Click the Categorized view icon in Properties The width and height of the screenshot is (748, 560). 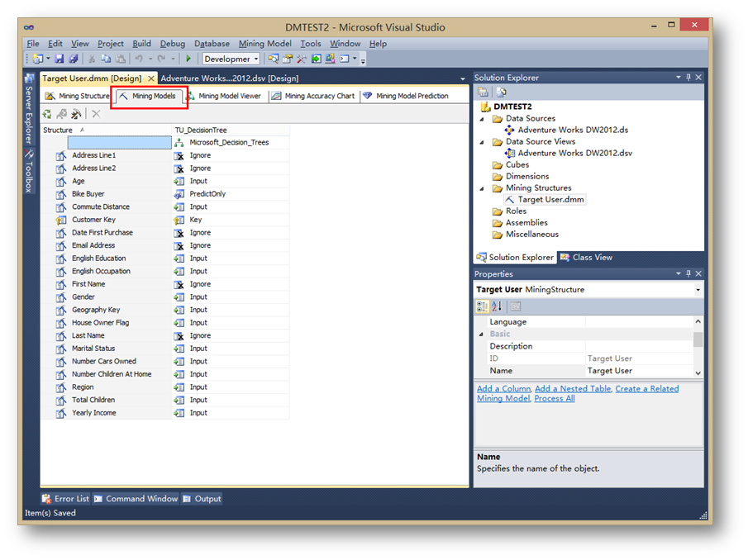(x=484, y=306)
